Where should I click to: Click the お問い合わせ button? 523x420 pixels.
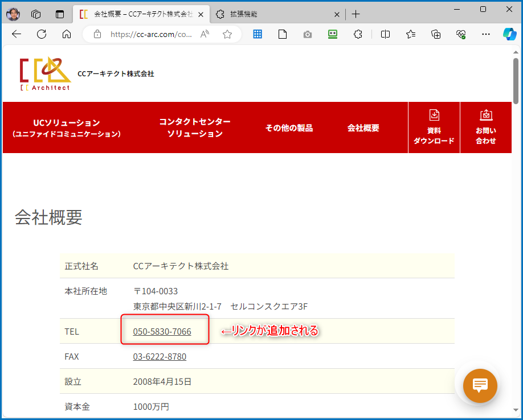(x=485, y=127)
